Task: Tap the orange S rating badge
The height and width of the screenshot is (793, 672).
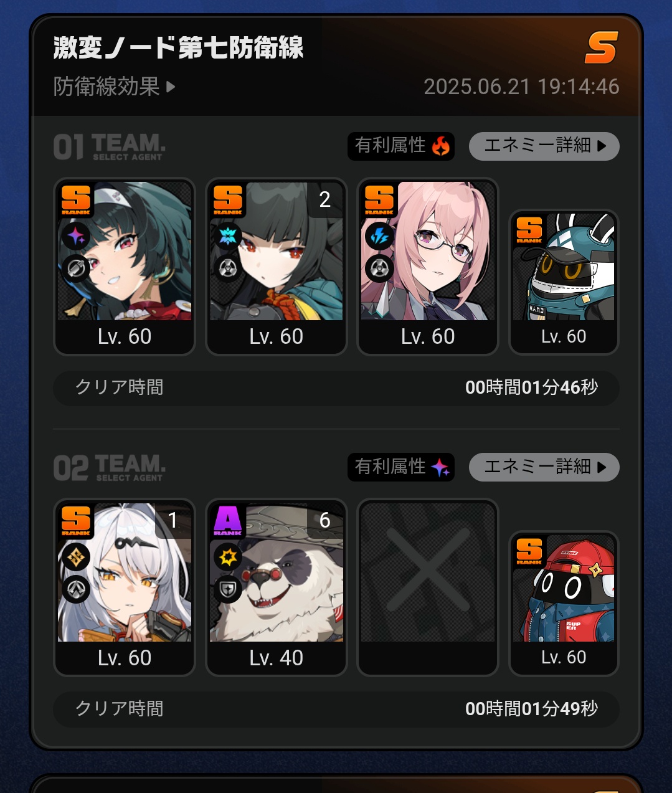Action: (601, 48)
